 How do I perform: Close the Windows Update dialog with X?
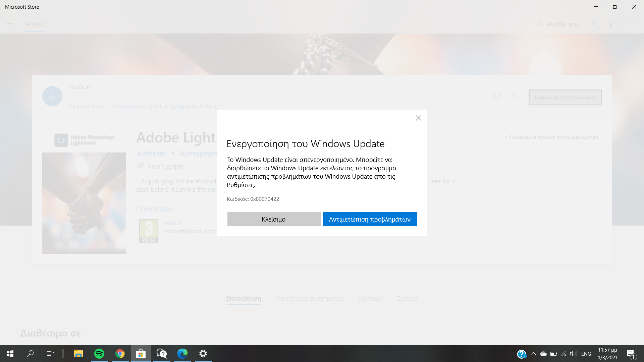click(418, 118)
